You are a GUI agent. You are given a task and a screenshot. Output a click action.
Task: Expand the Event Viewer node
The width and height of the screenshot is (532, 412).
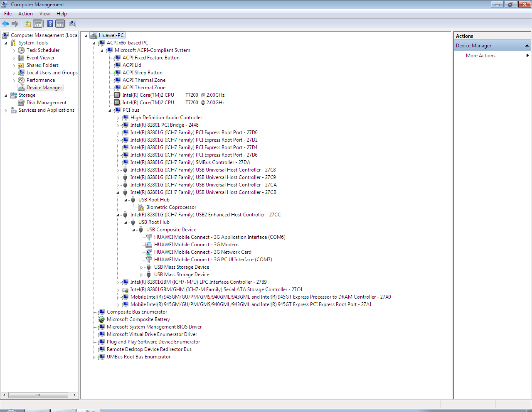(14, 58)
